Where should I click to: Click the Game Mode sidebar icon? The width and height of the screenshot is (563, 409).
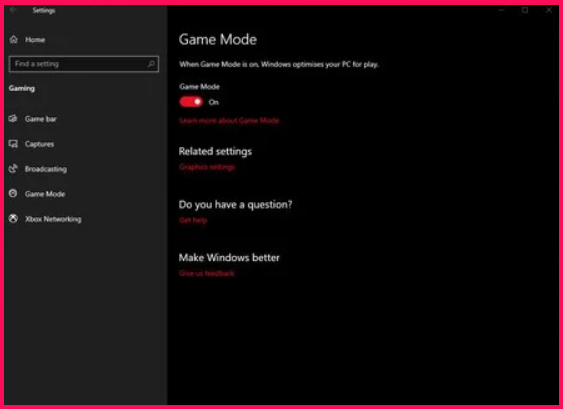pyautogui.click(x=13, y=194)
